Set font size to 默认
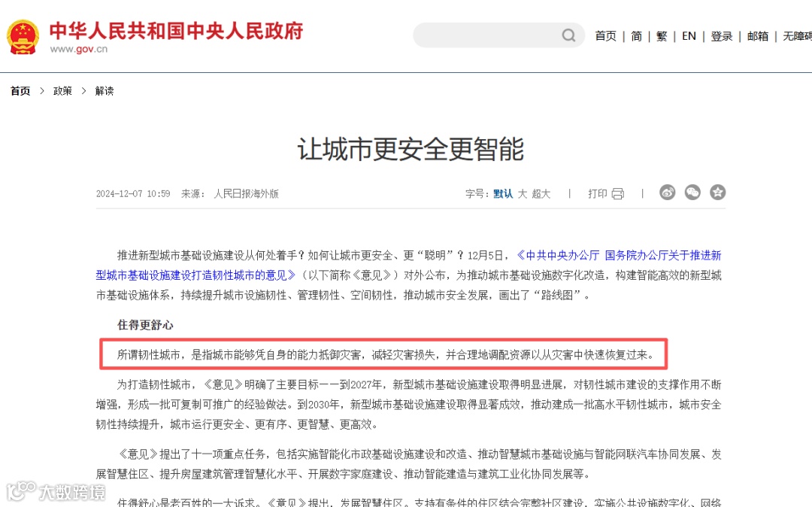 tap(503, 193)
